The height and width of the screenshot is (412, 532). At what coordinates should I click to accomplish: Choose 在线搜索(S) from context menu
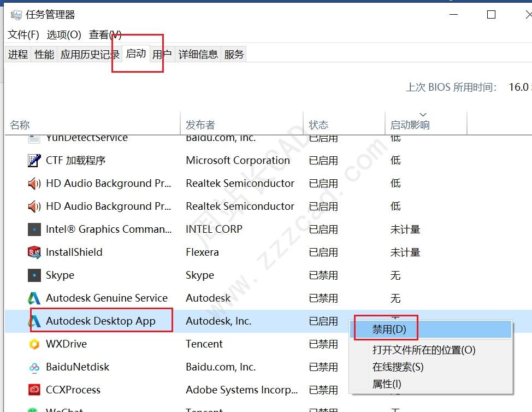tap(398, 367)
